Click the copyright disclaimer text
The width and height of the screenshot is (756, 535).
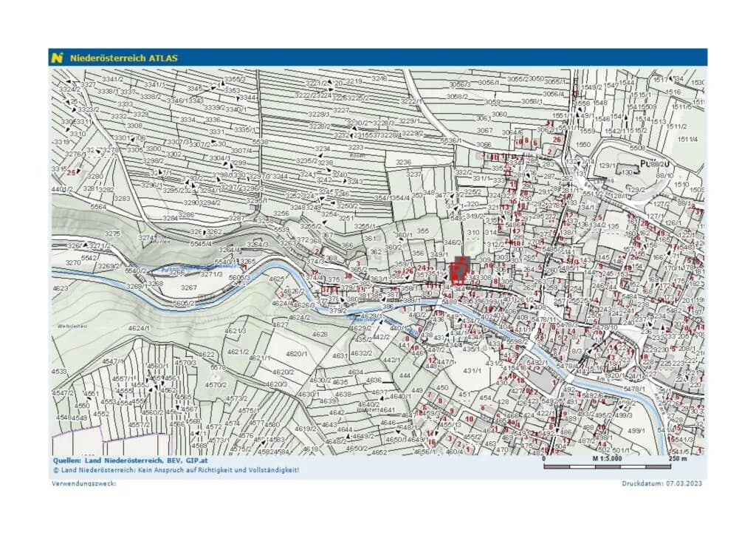coord(176,470)
